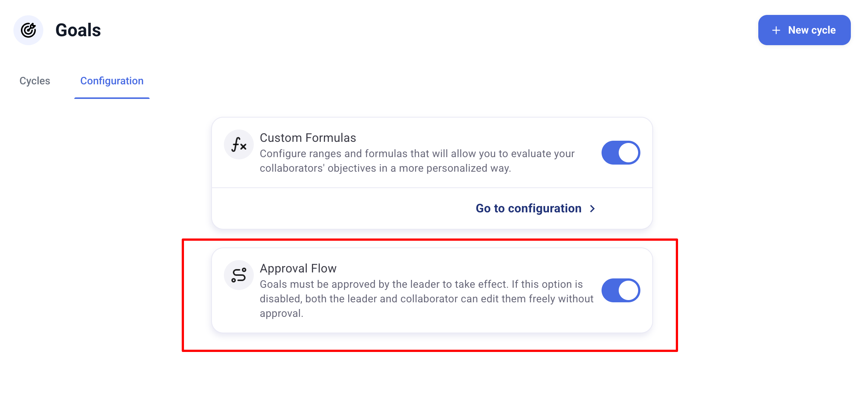Turn off the Approval Flow toggle

coord(621,290)
